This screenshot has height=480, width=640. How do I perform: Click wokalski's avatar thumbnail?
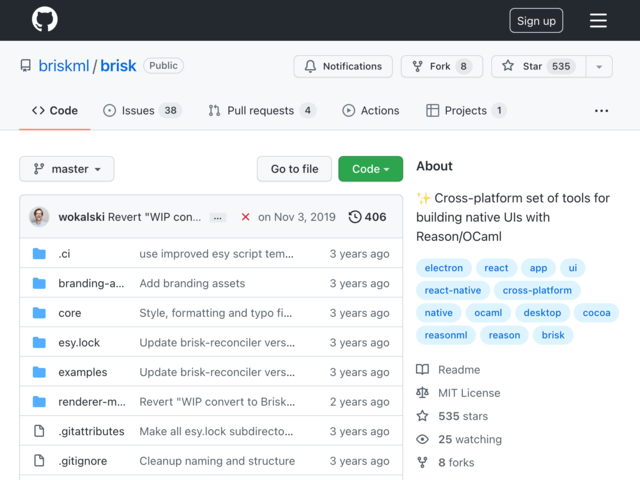point(39,217)
